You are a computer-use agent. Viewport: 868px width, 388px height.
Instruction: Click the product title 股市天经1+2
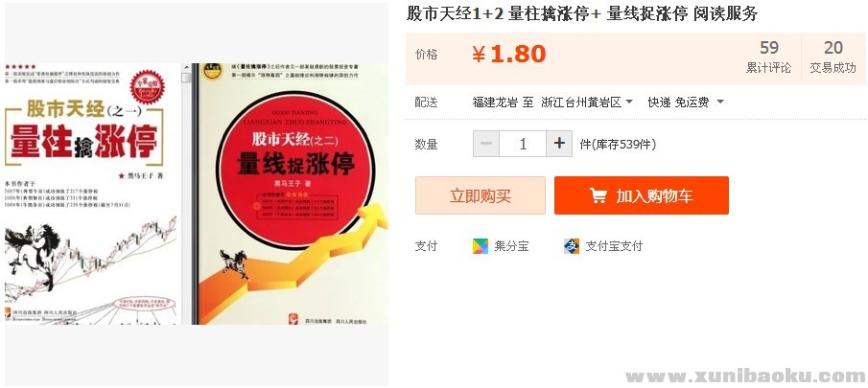pyautogui.click(x=455, y=13)
